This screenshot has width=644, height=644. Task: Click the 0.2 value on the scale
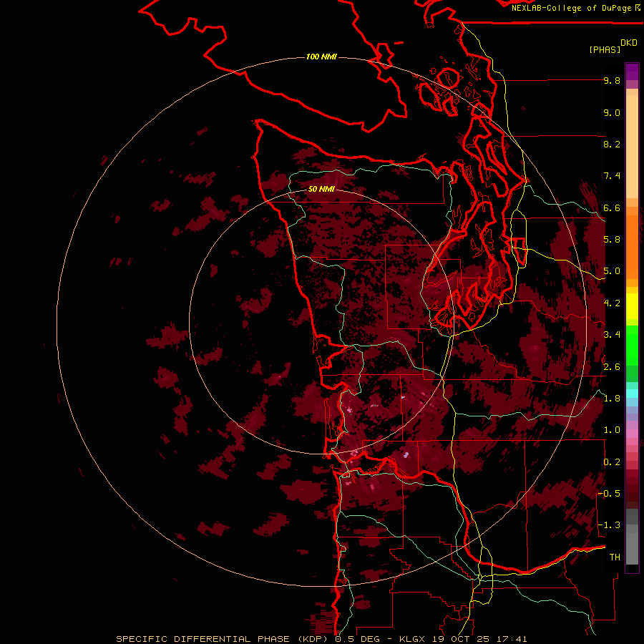coord(612,462)
